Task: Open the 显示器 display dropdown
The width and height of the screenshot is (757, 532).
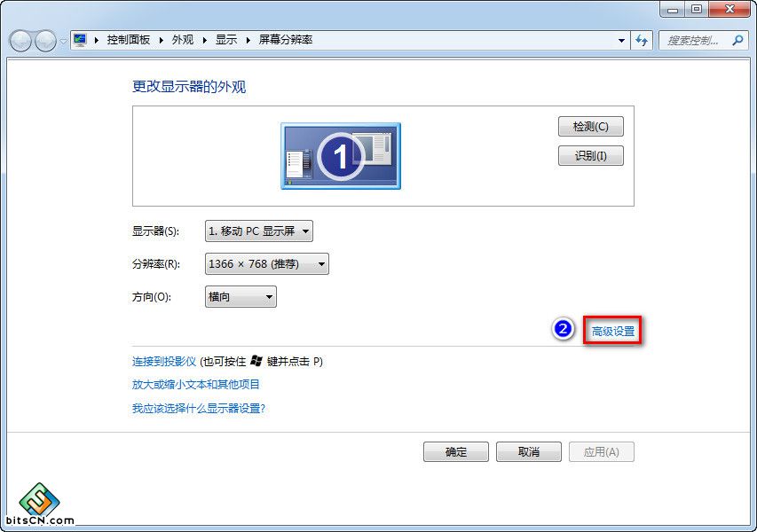Action: coord(259,231)
